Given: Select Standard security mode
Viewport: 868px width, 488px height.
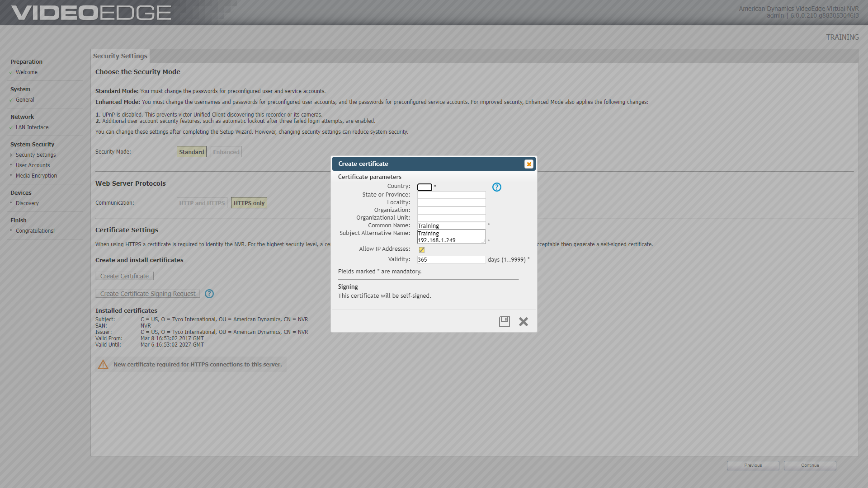Looking at the screenshot, I should pos(192,152).
